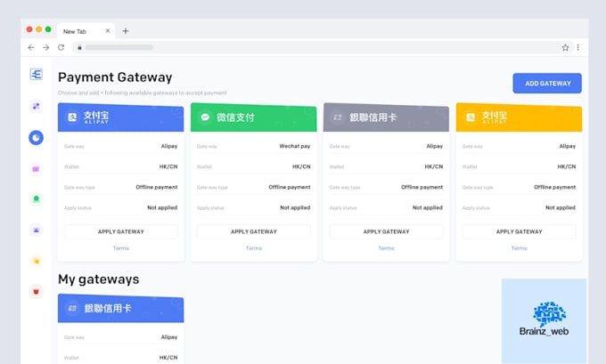Click the WeChat icon on green card
The width and height of the screenshot is (606, 364).
(x=205, y=117)
